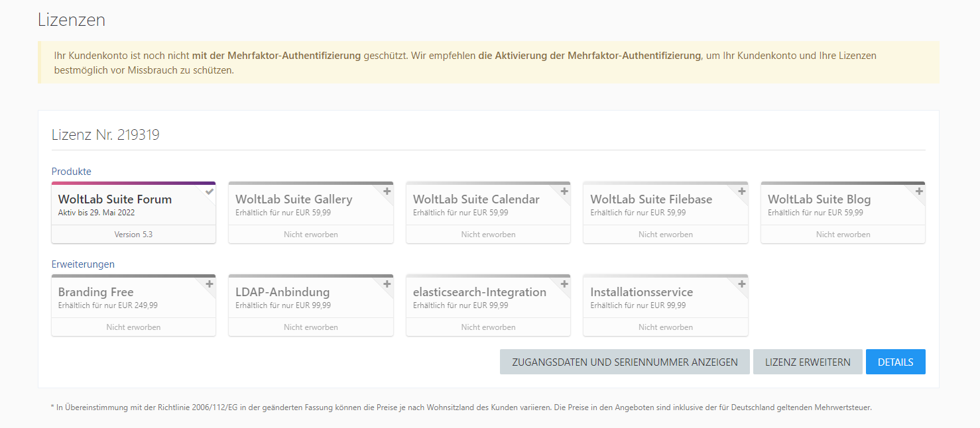Click the plus icon on WoltLab Suite Blog
980x428 pixels.
919,191
